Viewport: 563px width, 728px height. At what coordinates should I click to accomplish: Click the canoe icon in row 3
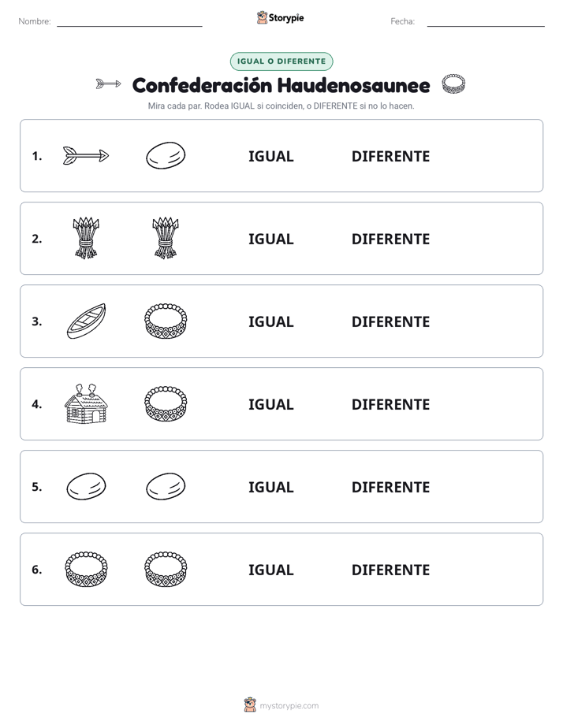click(x=86, y=321)
